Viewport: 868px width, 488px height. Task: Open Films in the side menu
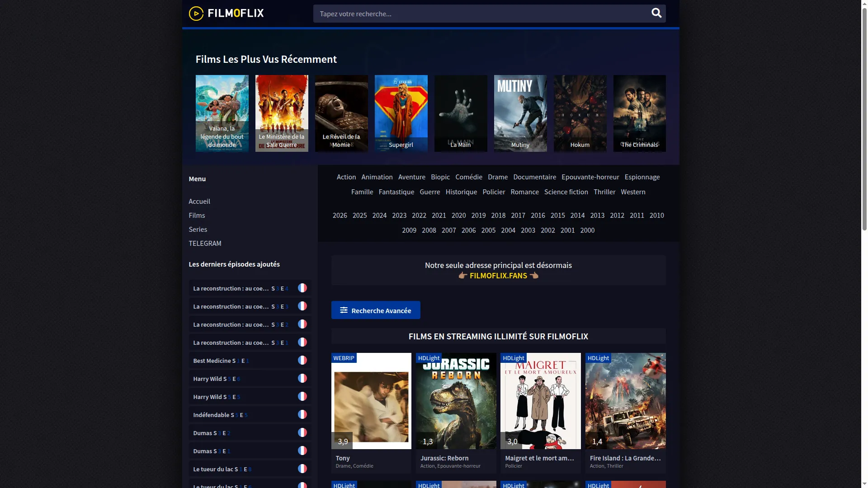point(197,215)
